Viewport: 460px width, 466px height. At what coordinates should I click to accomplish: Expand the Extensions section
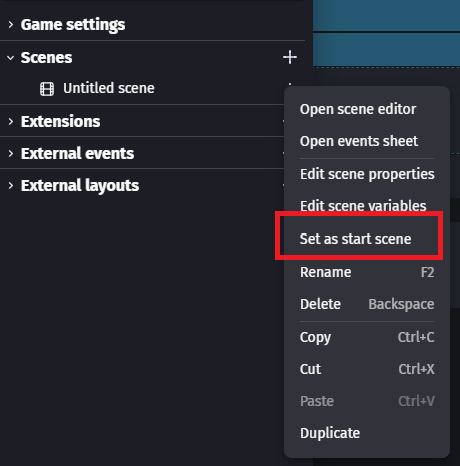(11, 121)
